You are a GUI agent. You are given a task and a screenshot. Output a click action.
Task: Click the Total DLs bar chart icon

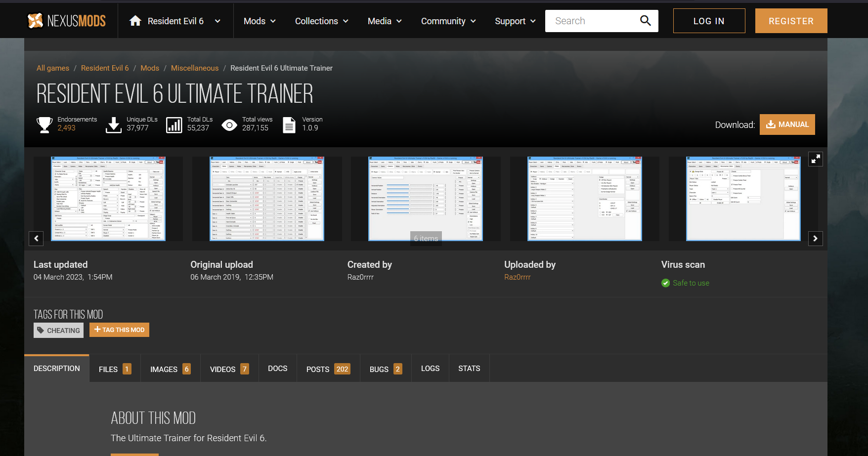coord(174,125)
